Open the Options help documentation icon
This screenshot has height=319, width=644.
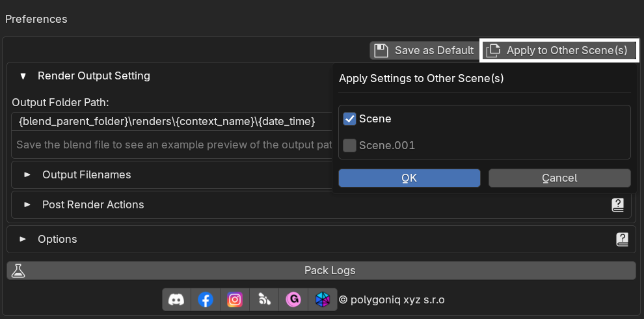[623, 240]
